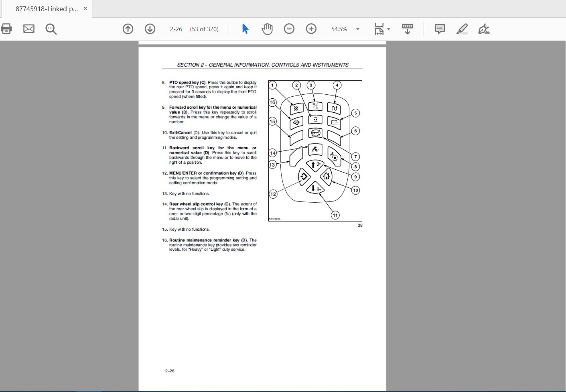Go to next page with down arrow
Screen dimensions: 566x392
(150, 29)
